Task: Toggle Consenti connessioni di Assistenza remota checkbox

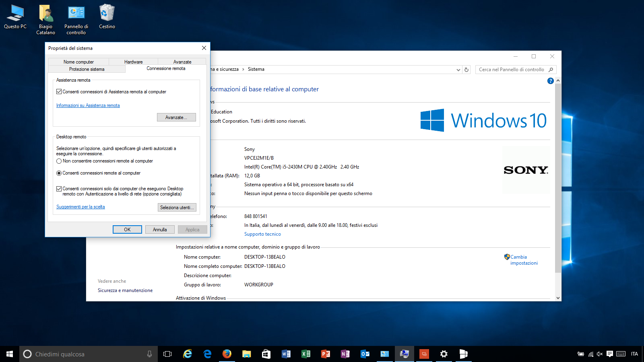Action: click(59, 92)
